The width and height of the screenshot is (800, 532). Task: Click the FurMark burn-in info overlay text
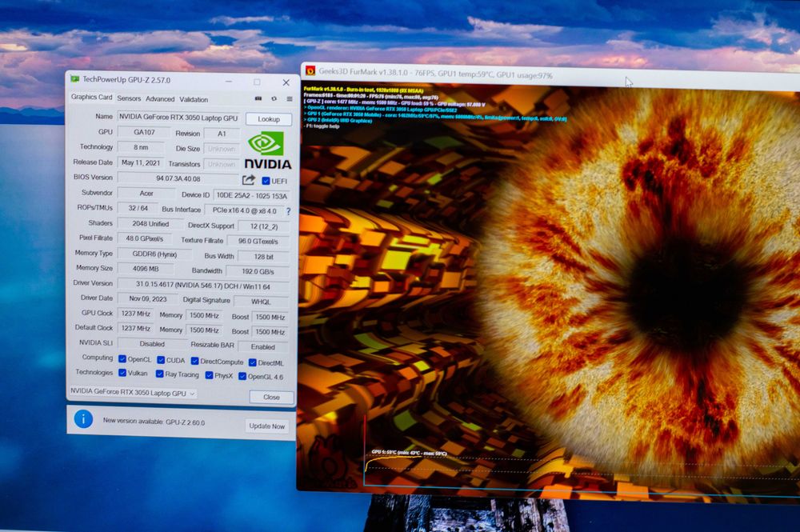(434, 108)
